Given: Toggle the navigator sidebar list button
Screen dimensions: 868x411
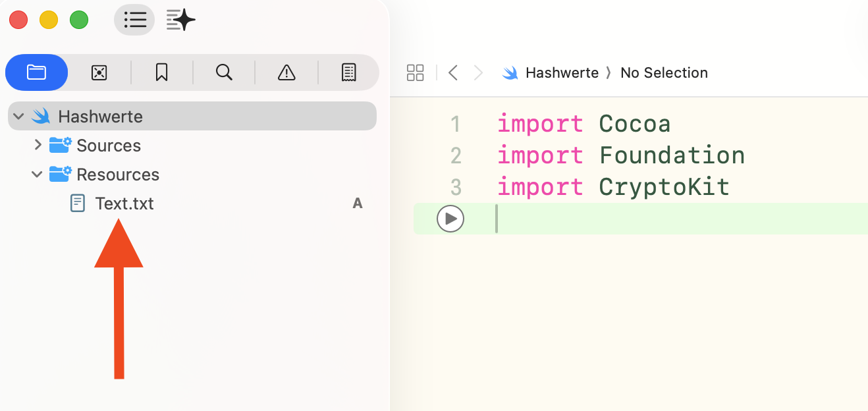Looking at the screenshot, I should tap(134, 20).
